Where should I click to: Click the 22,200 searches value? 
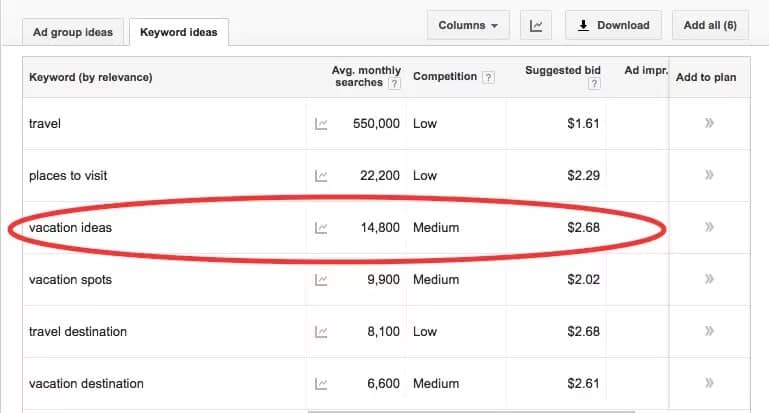380,176
